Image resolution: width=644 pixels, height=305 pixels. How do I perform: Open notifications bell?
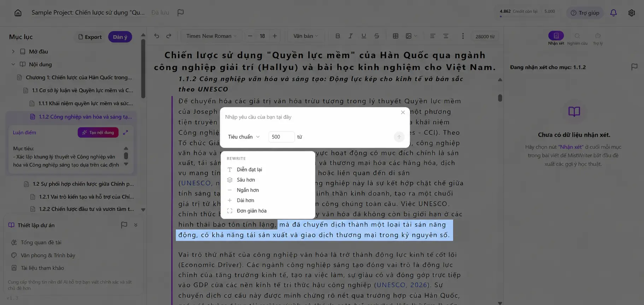click(x=614, y=13)
